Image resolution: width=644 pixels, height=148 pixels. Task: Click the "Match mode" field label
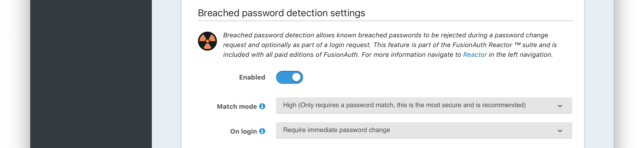tap(237, 107)
